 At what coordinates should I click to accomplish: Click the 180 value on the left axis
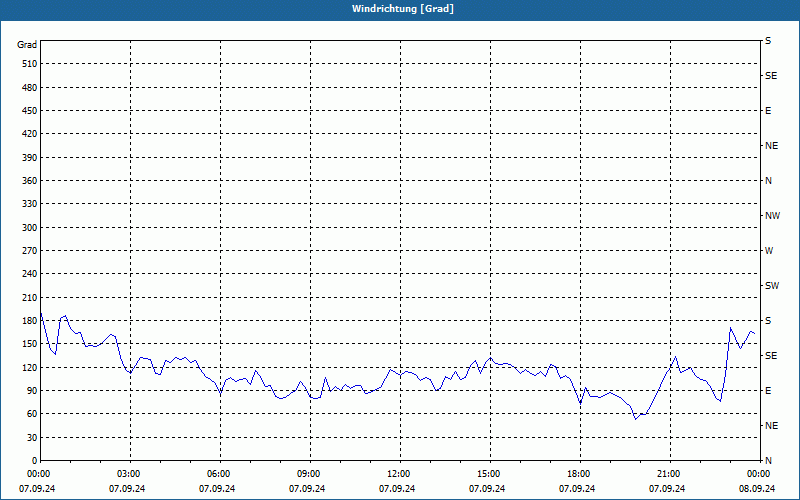click(30, 321)
